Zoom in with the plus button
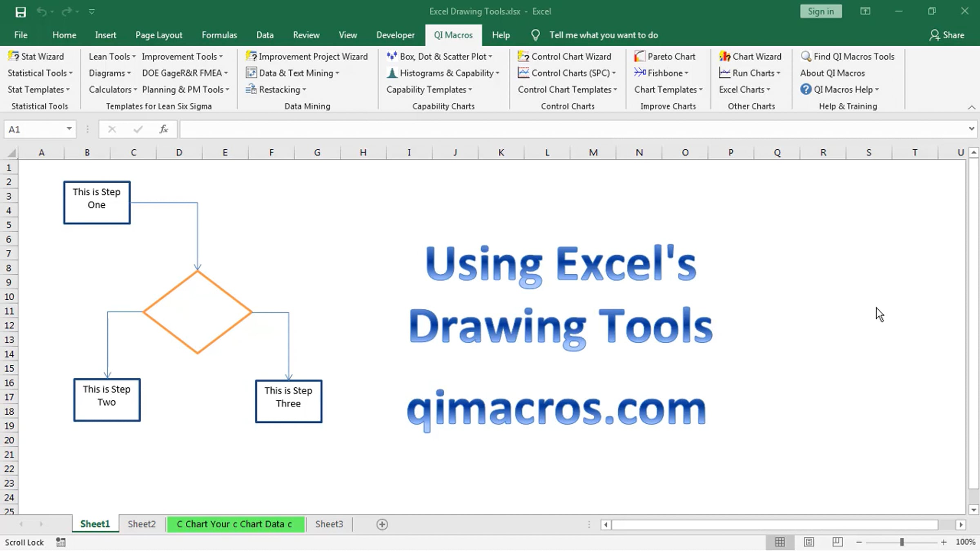The image size is (980, 551). (944, 542)
